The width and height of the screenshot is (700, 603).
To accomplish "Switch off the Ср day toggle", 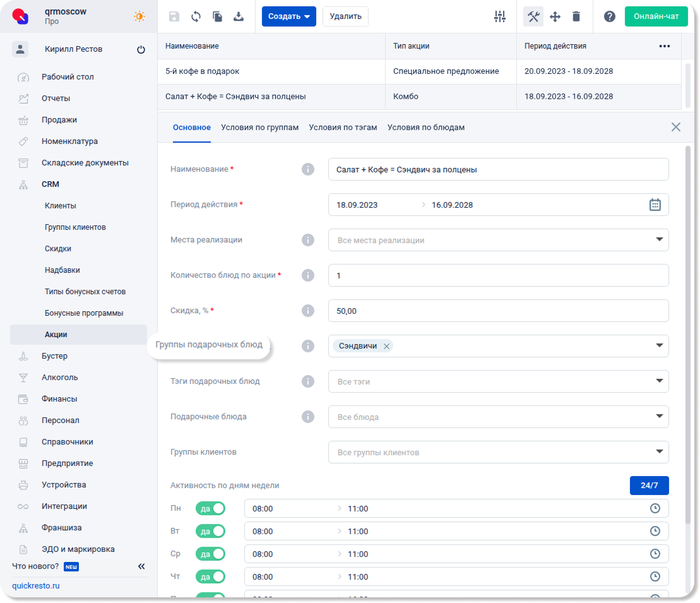I will [x=211, y=554].
